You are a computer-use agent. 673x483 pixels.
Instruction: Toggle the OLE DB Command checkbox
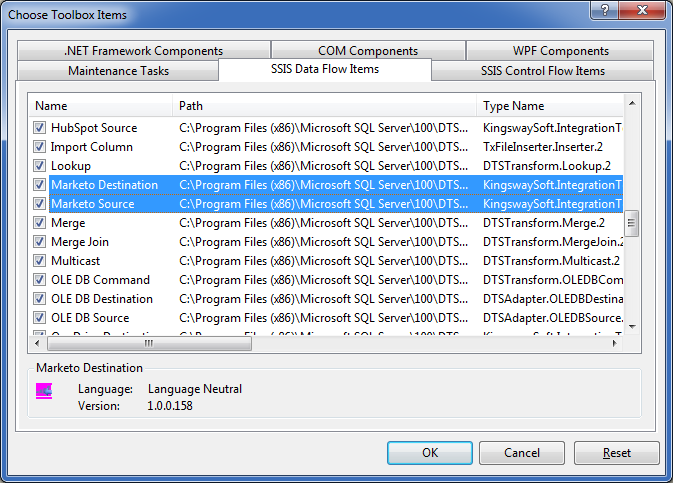point(39,279)
